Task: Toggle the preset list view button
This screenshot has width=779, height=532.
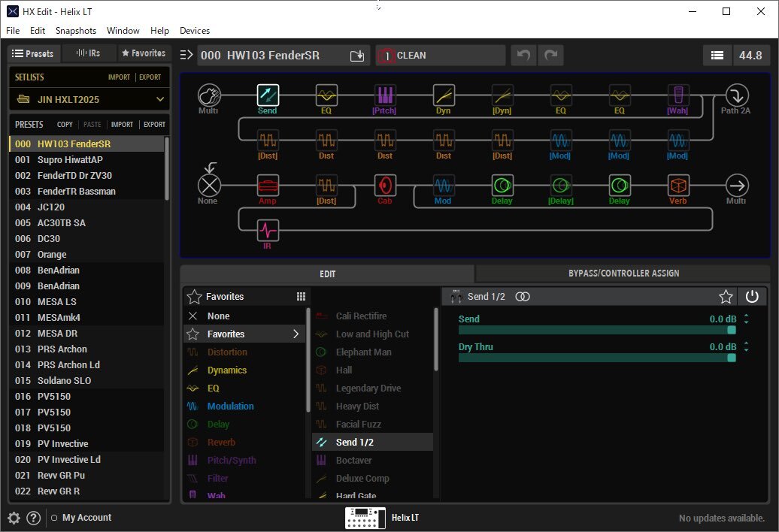Action: [x=717, y=56]
